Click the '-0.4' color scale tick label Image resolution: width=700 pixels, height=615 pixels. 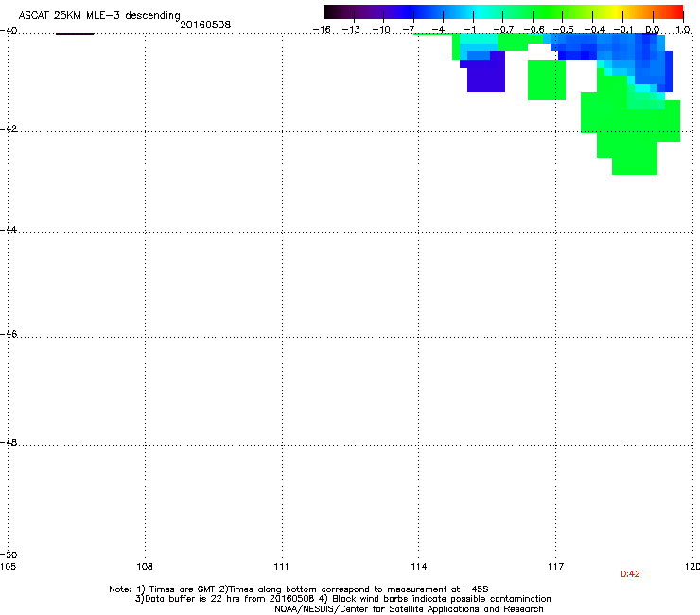(x=594, y=30)
